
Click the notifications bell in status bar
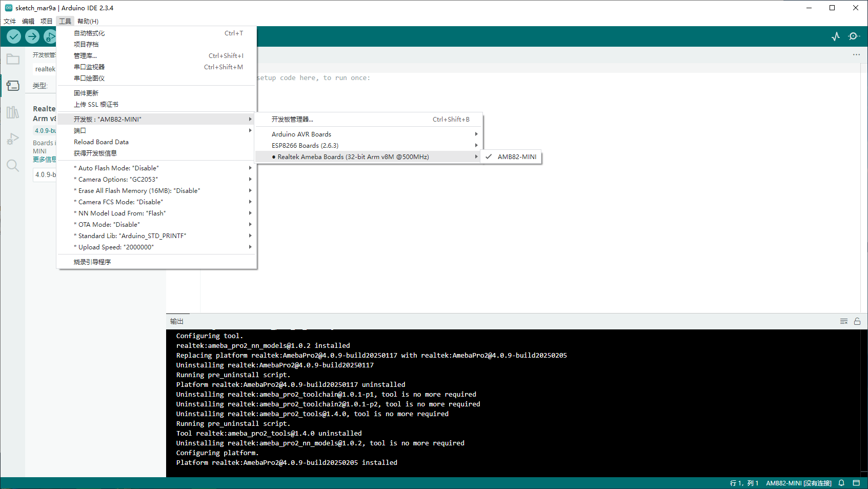[841, 483]
